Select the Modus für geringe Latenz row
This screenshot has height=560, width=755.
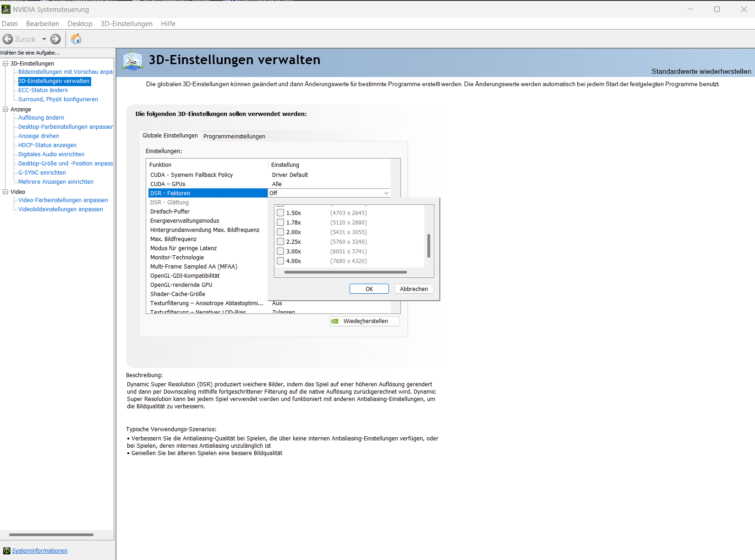[x=208, y=248]
